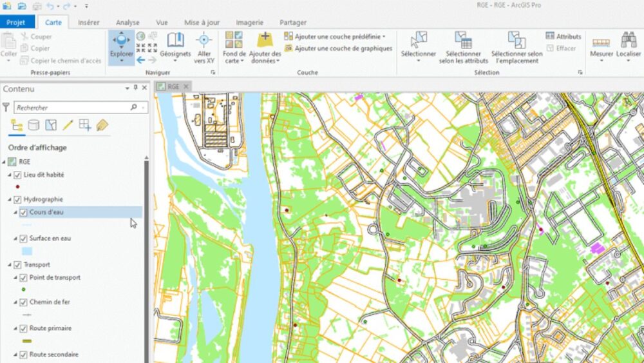Go to previous extent arrow
The width and height of the screenshot is (644, 363).
pyautogui.click(x=140, y=60)
